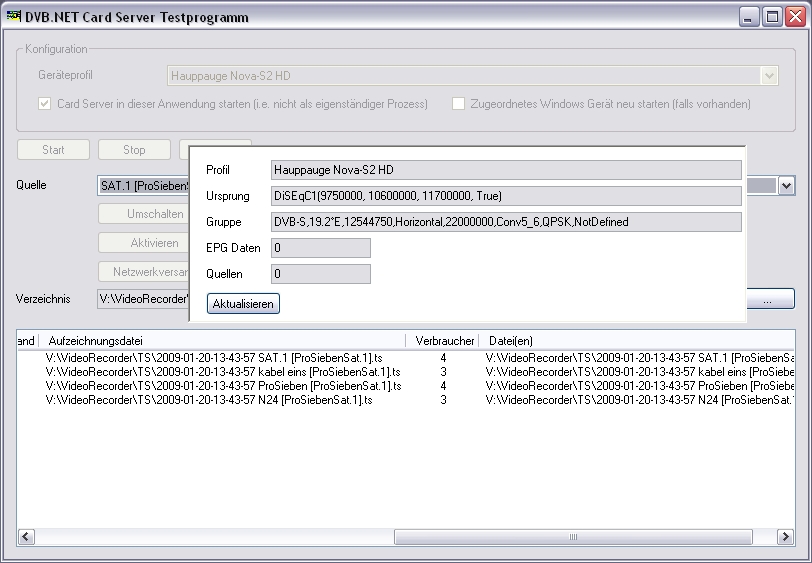Select the 'kabel eins' recording row
The image size is (812, 563).
[223, 371]
